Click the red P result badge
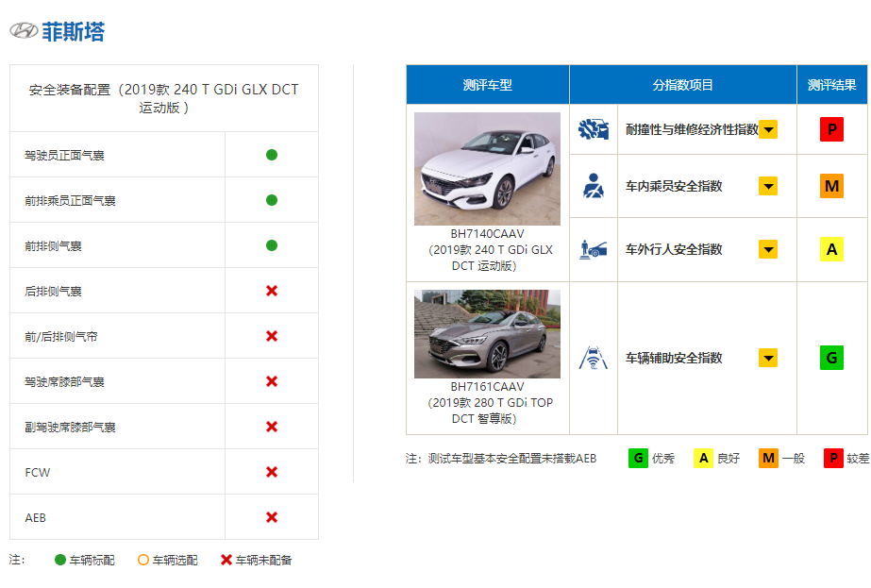Screen dimensions: 871x588 pos(831,129)
